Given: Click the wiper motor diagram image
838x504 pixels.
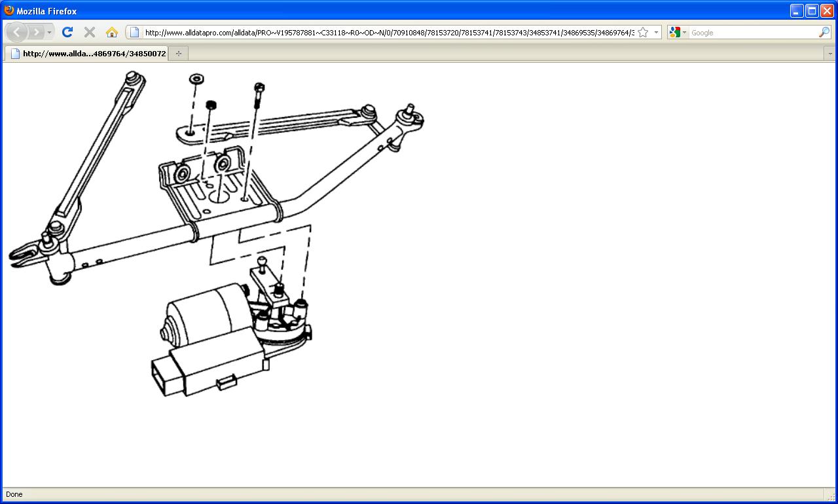Looking at the screenshot, I should point(215,232).
